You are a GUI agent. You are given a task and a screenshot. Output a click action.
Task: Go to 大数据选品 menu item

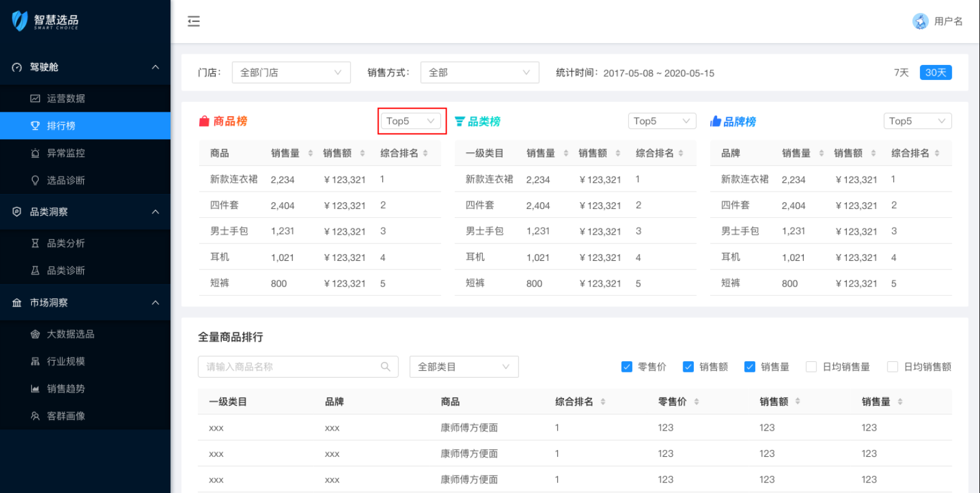(x=71, y=334)
